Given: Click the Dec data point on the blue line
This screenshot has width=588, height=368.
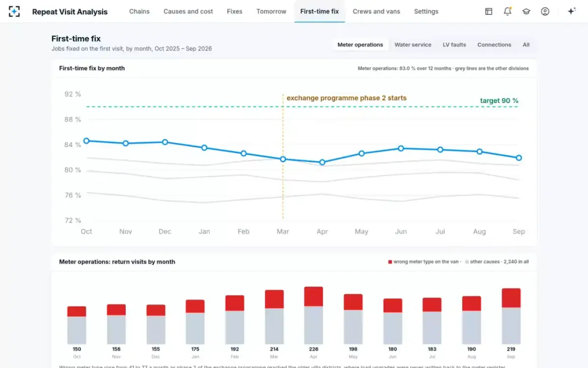Looking at the screenshot, I should 165,142.
